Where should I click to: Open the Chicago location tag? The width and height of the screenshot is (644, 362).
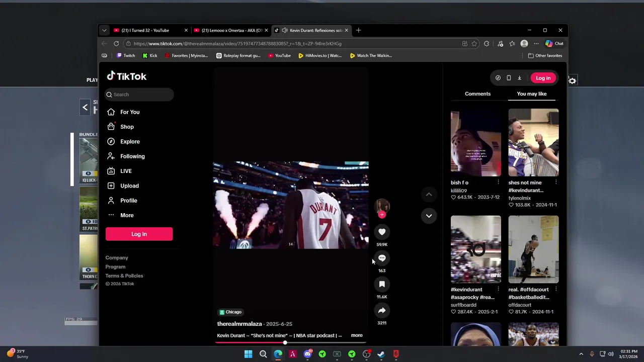tap(230, 312)
